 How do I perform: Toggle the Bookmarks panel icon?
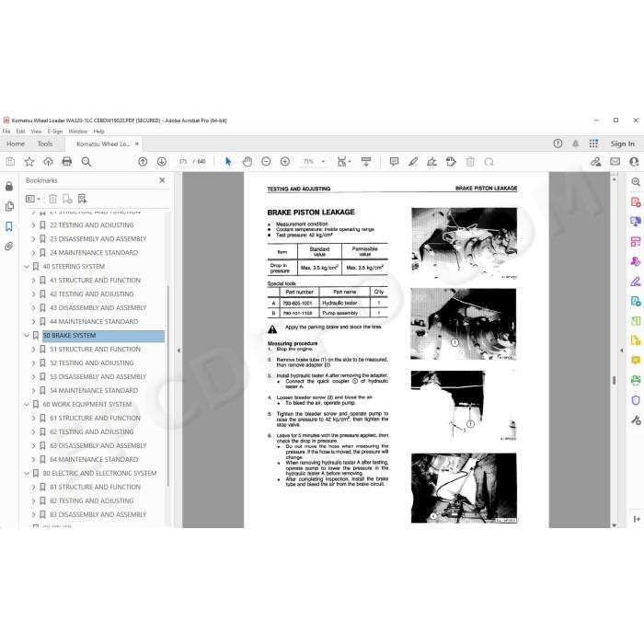[x=9, y=226]
